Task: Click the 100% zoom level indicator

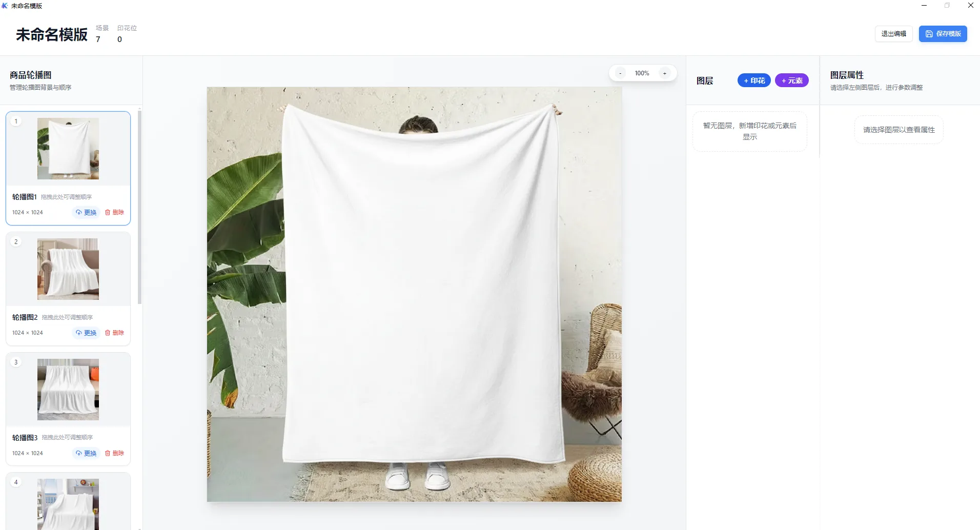Action: coord(642,73)
